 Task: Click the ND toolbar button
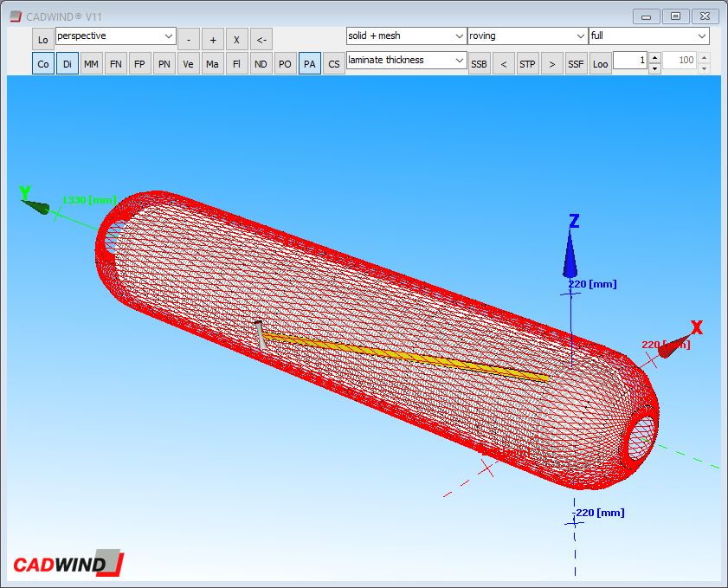point(261,64)
